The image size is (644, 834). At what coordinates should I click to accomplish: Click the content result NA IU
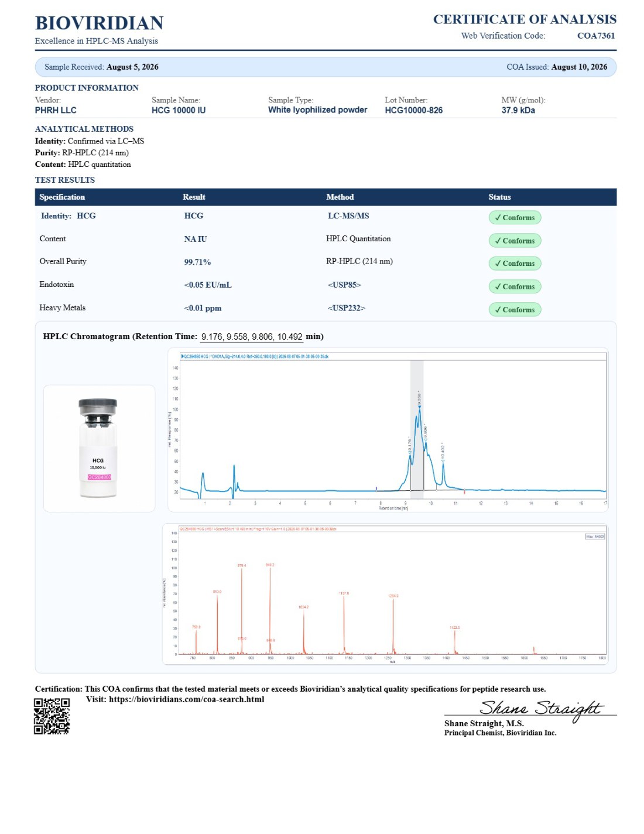pyautogui.click(x=196, y=239)
